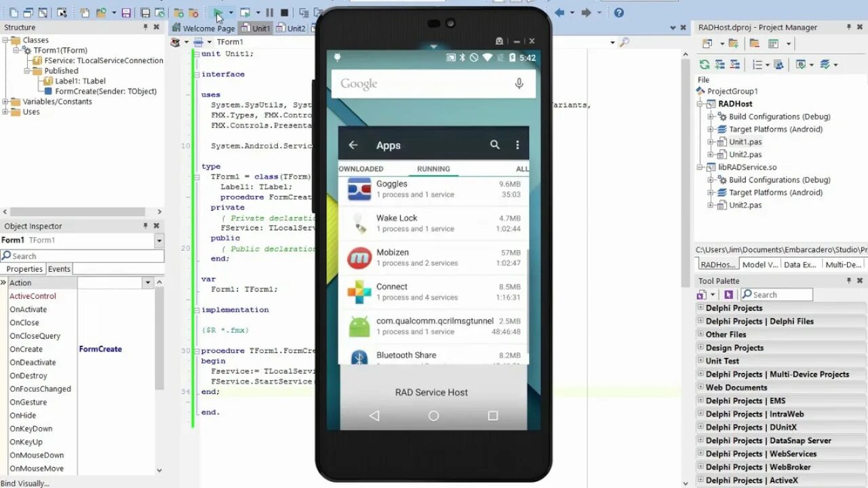Pin the Structure panel open

145,27
